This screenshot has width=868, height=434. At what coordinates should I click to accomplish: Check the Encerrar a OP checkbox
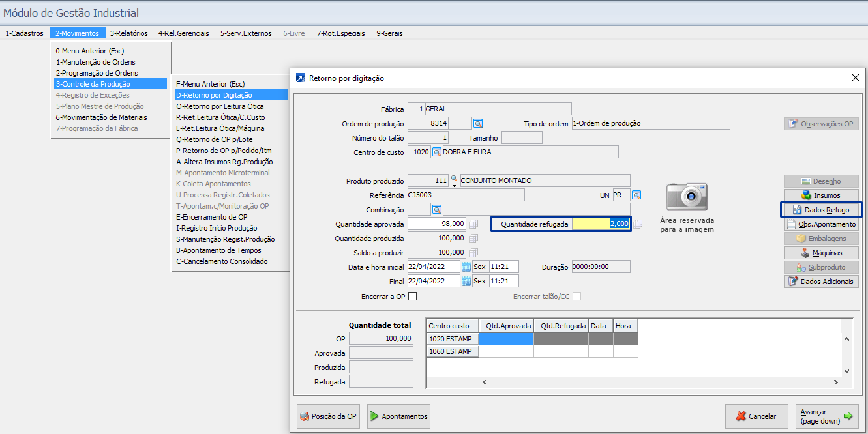click(x=412, y=297)
